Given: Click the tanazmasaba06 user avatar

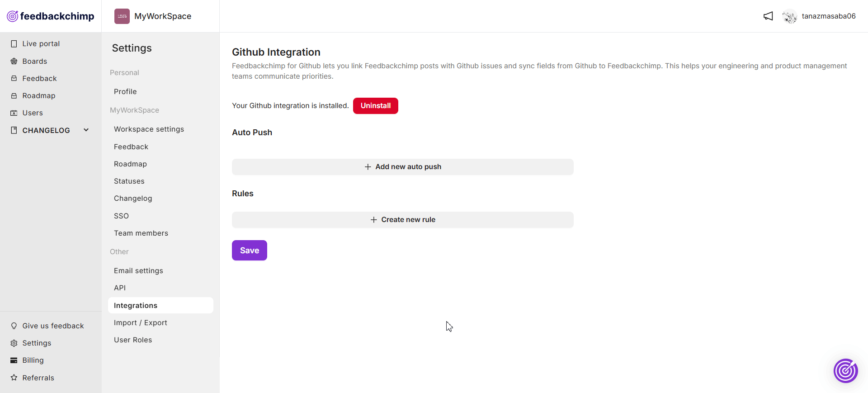Looking at the screenshot, I should point(790,16).
